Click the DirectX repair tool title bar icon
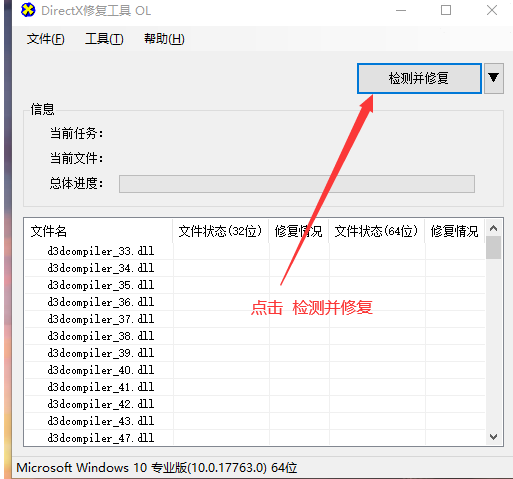 click(x=28, y=10)
